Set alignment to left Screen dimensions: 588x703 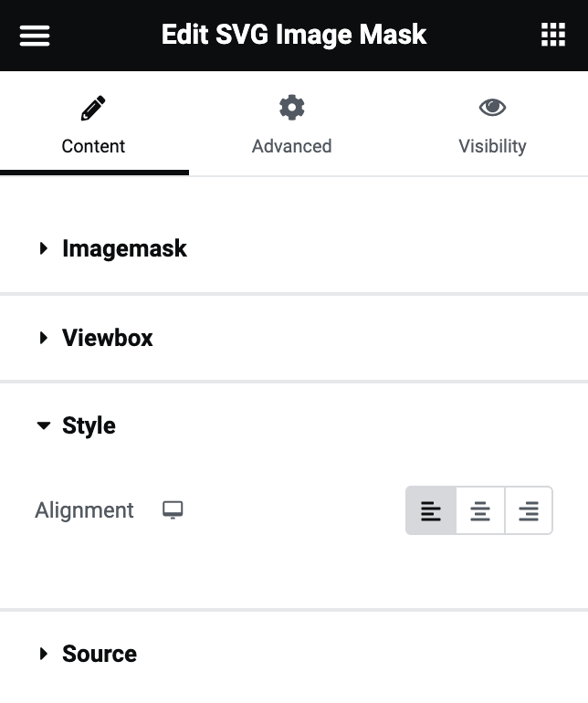[x=431, y=510]
